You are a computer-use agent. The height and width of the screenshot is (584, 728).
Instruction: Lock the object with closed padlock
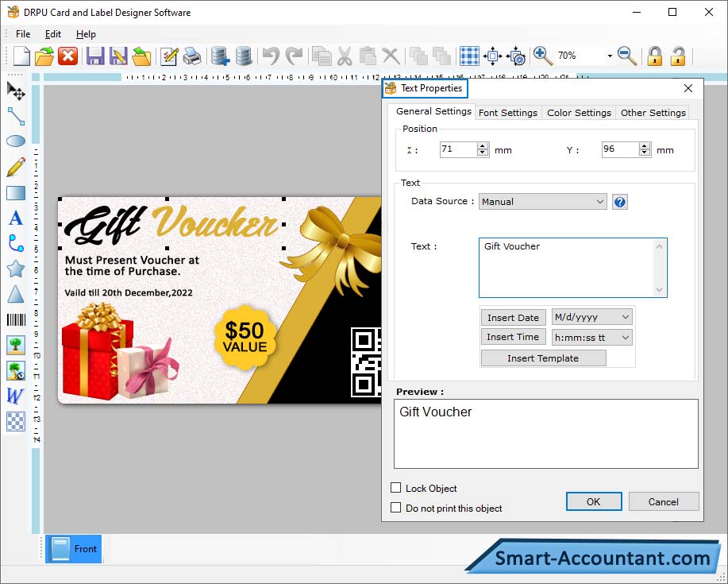(655, 56)
